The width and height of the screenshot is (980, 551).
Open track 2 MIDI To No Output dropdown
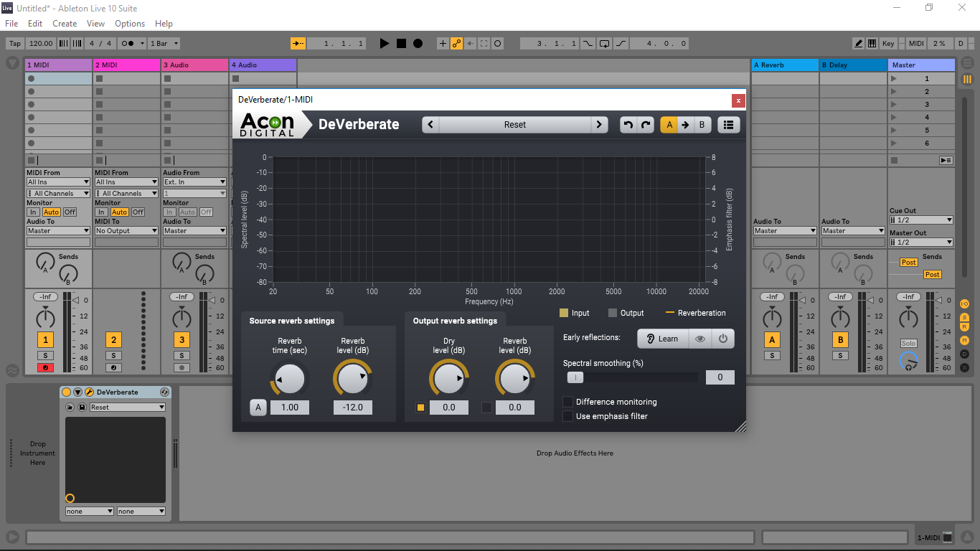click(126, 231)
